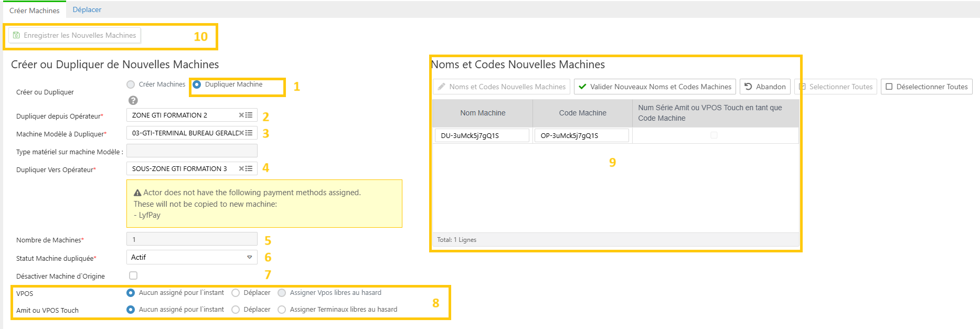Click the Abandon undo button
980x329 pixels.
click(x=765, y=87)
